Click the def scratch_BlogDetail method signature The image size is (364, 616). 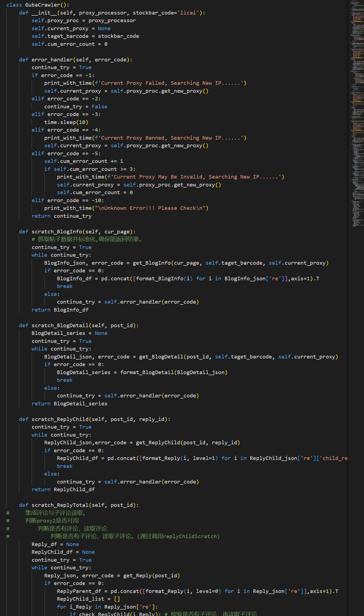[79, 325]
